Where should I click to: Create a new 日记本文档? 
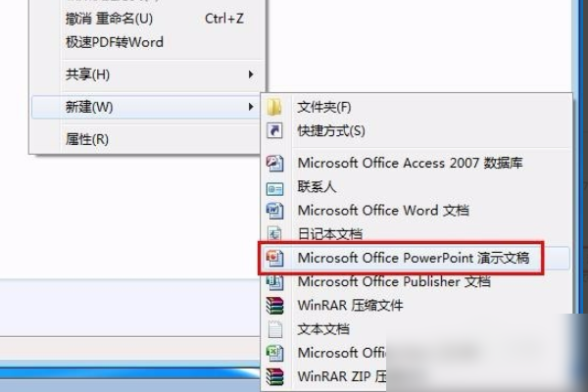click(416, 234)
